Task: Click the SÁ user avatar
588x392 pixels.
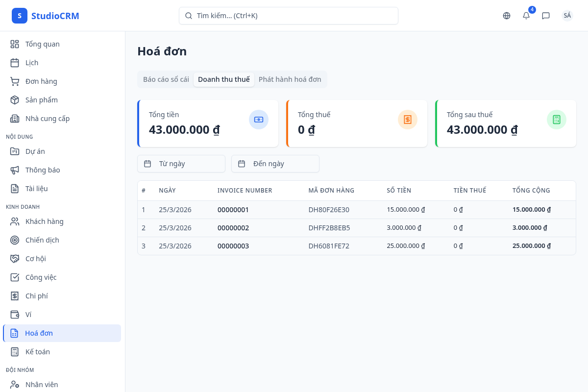Action: (x=567, y=16)
